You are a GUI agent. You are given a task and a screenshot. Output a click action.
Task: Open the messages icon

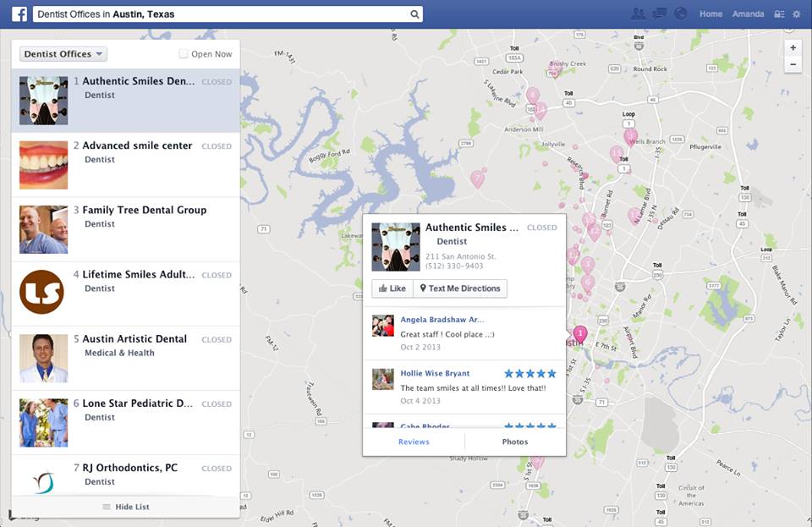pos(659,14)
